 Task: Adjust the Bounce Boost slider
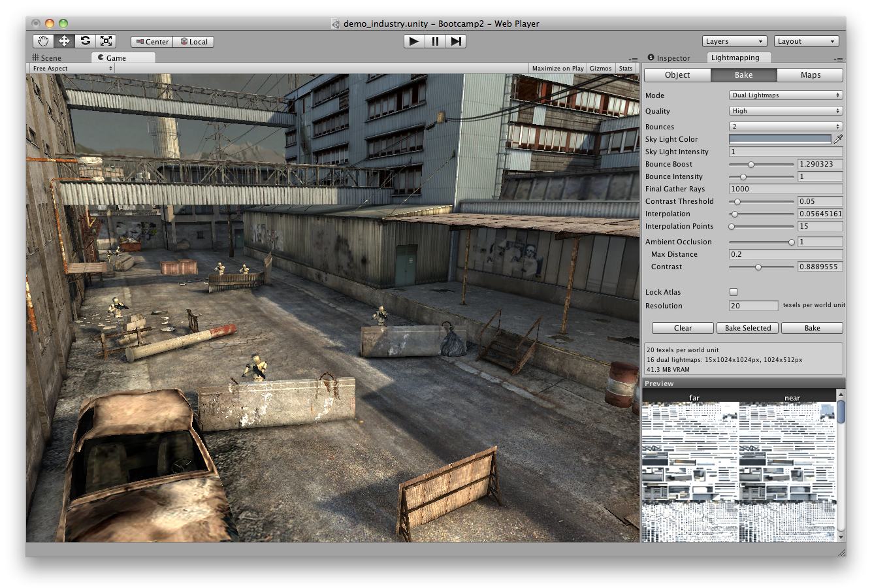pyautogui.click(x=751, y=164)
